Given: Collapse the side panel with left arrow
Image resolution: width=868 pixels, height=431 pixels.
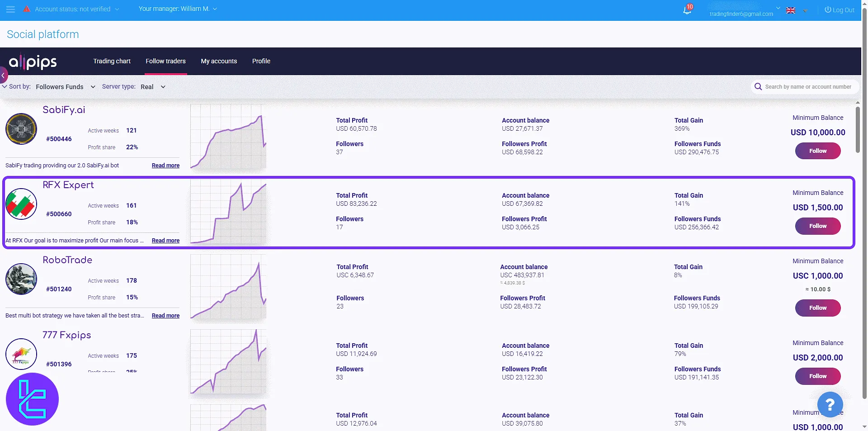Looking at the screenshot, I should click(x=3, y=76).
